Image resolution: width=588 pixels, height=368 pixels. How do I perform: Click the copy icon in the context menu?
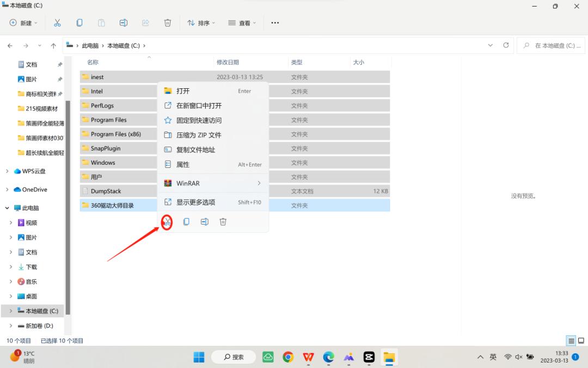[186, 222]
